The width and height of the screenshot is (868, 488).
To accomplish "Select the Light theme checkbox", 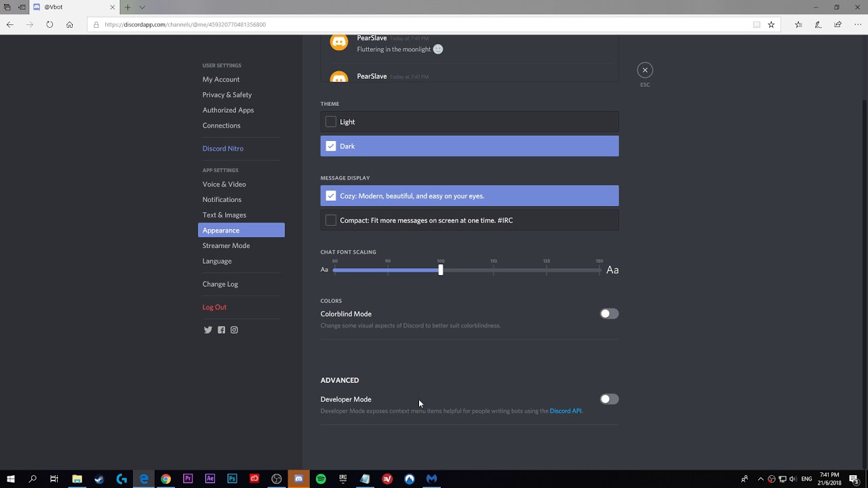I will click(x=331, y=122).
